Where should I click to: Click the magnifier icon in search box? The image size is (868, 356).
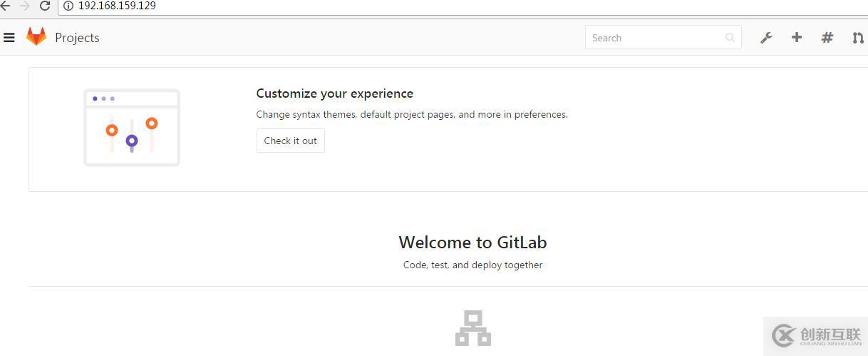(x=730, y=38)
